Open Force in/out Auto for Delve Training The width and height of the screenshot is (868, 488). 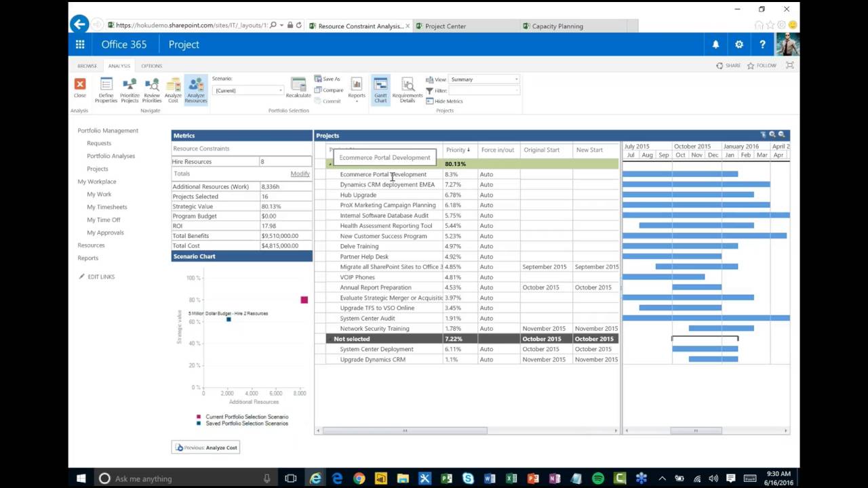(498, 247)
